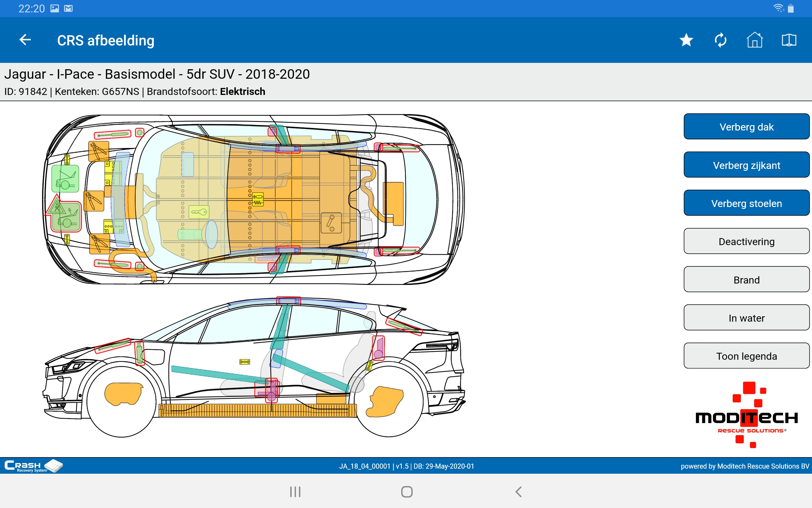Tap Android home navigation button
Image resolution: width=812 pixels, height=508 pixels.
407,492
